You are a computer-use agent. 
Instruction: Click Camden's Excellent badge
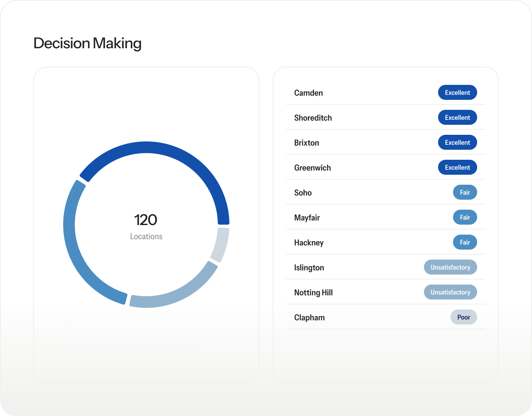click(457, 92)
